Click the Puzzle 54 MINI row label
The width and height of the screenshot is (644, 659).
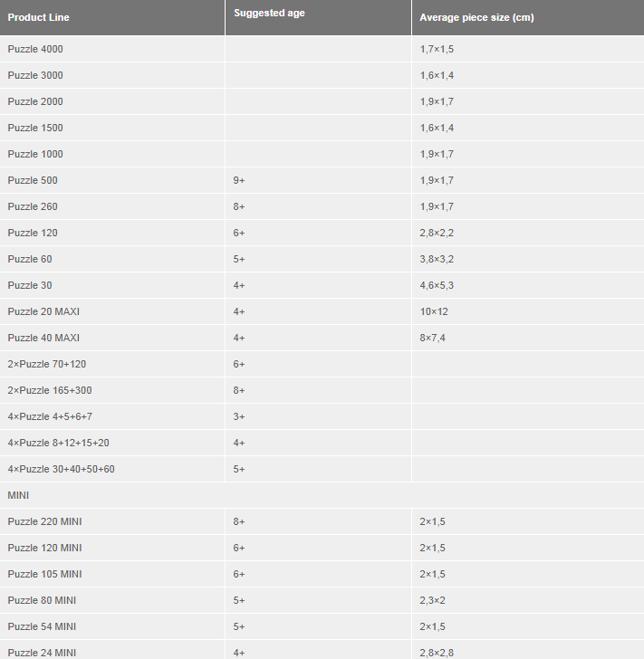[x=42, y=626]
